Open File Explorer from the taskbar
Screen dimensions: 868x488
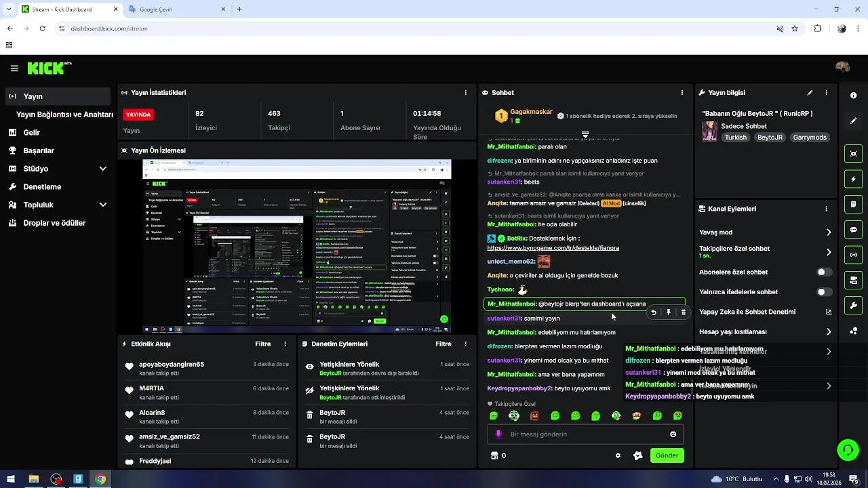pyautogui.click(x=33, y=479)
